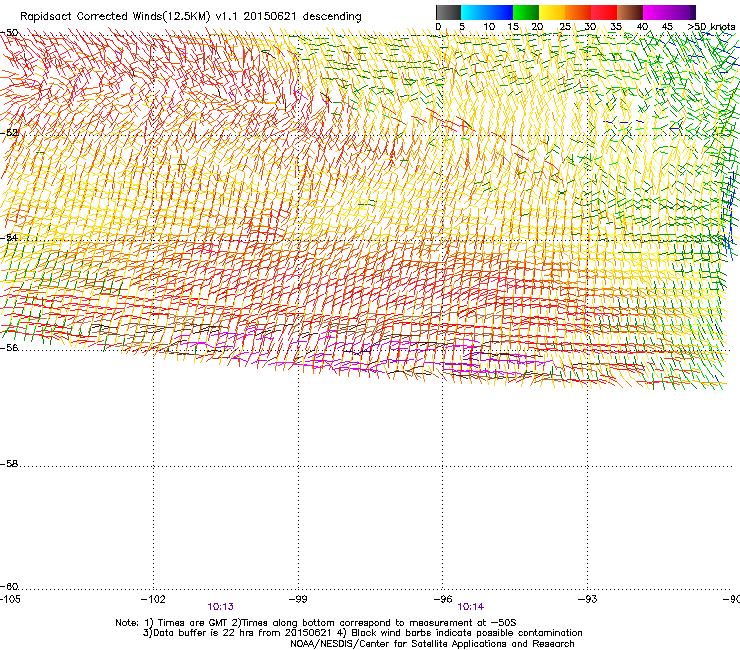The height and width of the screenshot is (650, 740).
Task: Click the '-56' latitude axis label
Action: click(x=9, y=348)
